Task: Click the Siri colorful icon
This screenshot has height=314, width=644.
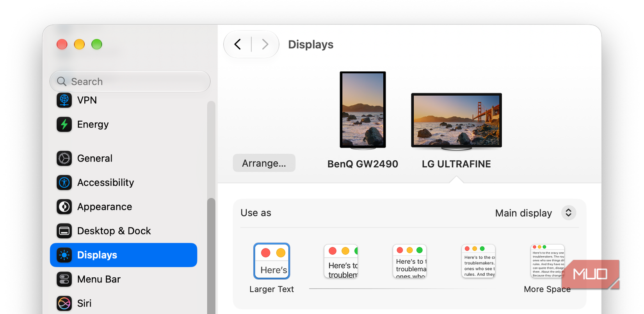Action: click(x=64, y=303)
